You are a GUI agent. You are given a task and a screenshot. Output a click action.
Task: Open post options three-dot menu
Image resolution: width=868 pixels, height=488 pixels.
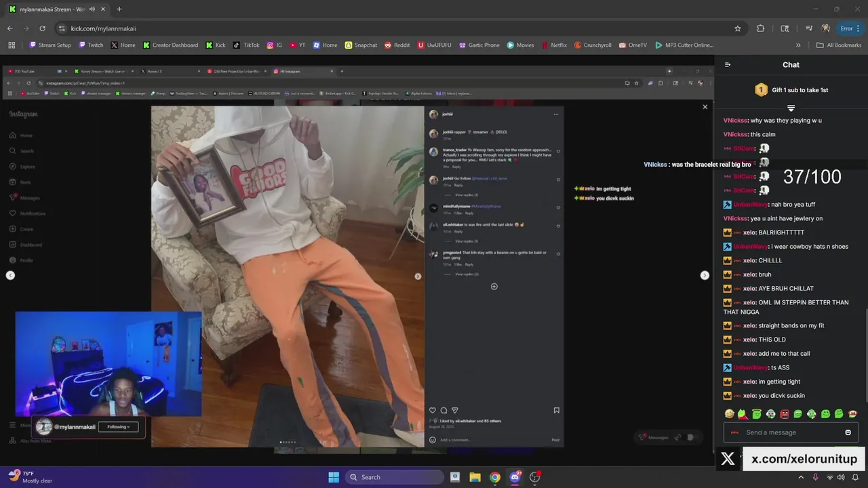[556, 114]
